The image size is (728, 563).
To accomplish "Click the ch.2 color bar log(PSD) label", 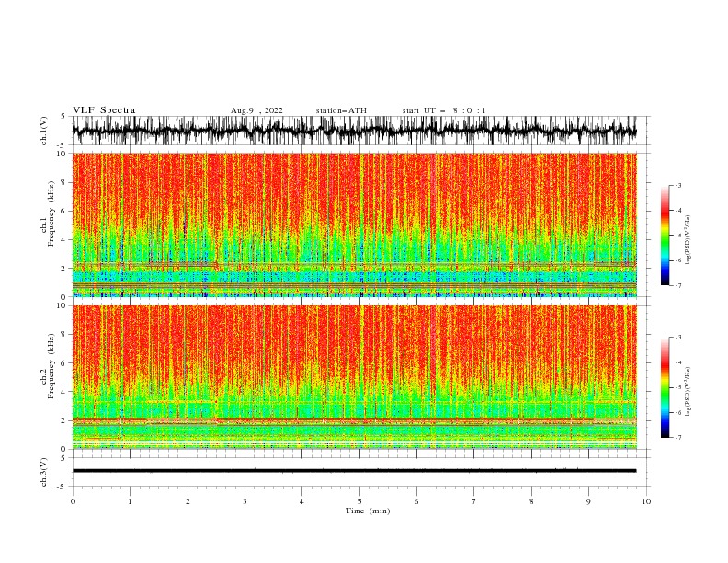I will coord(688,392).
